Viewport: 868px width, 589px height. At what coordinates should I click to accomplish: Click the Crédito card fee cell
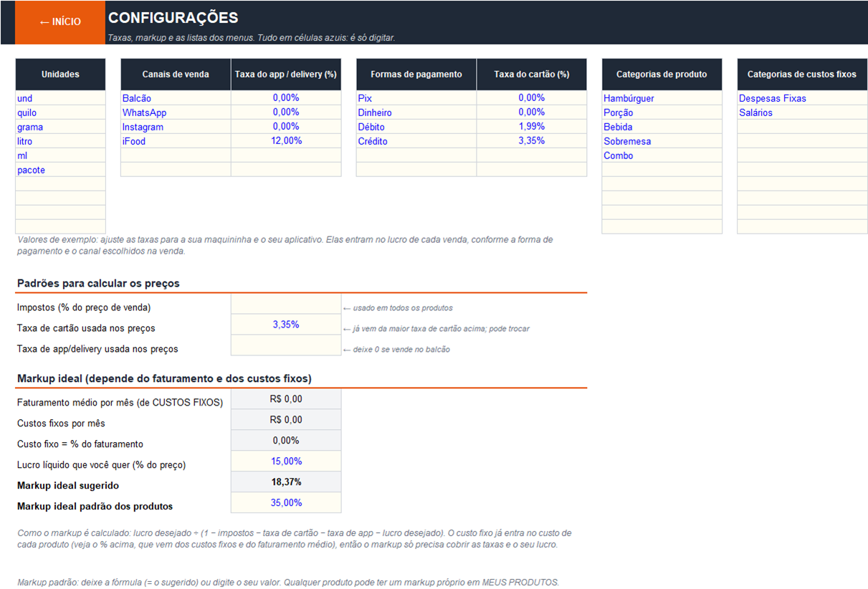coord(531,141)
